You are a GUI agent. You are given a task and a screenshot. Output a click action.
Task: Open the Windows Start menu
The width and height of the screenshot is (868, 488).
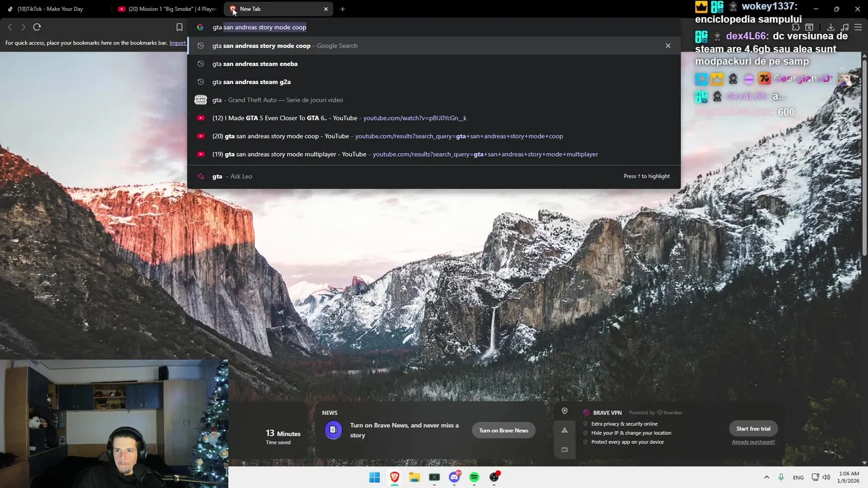click(x=374, y=477)
